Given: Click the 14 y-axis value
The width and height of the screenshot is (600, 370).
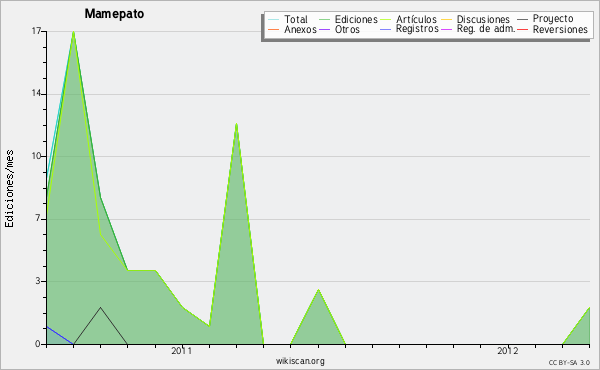Looking at the screenshot, I should pyautogui.click(x=36, y=93).
